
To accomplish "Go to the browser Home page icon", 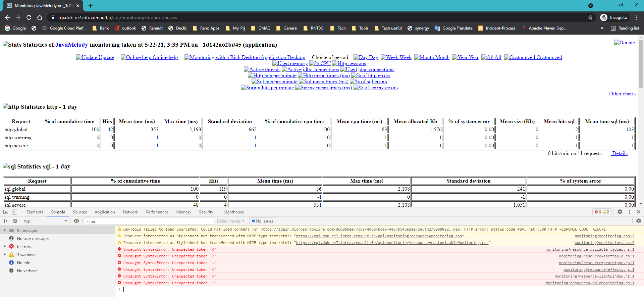I will coord(40,17).
